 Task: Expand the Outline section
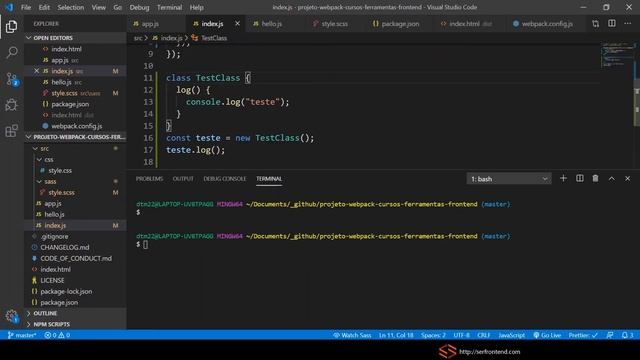tap(75, 313)
